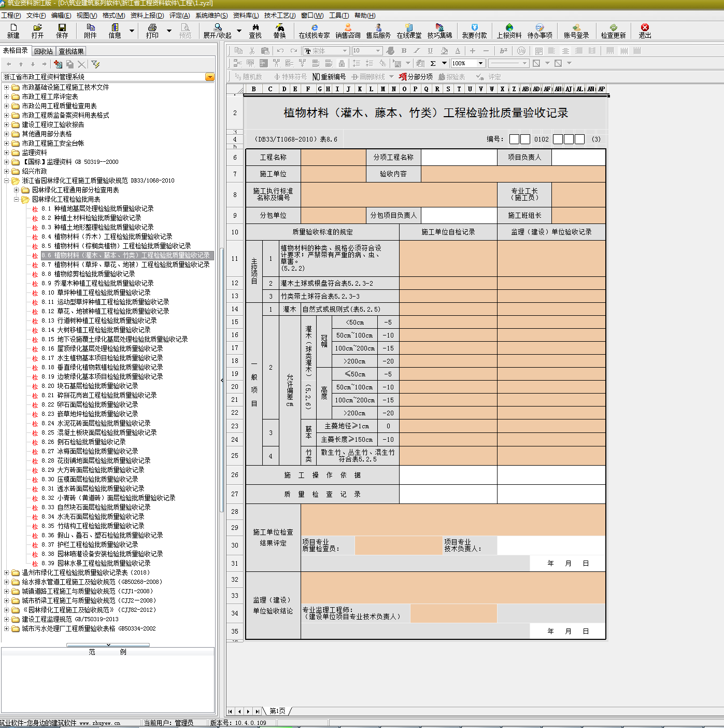
Task: Open the 格式(M) menu
Action: tap(113, 16)
